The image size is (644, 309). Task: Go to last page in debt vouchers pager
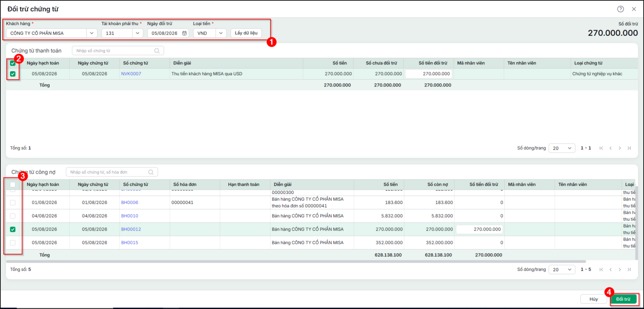629,270
